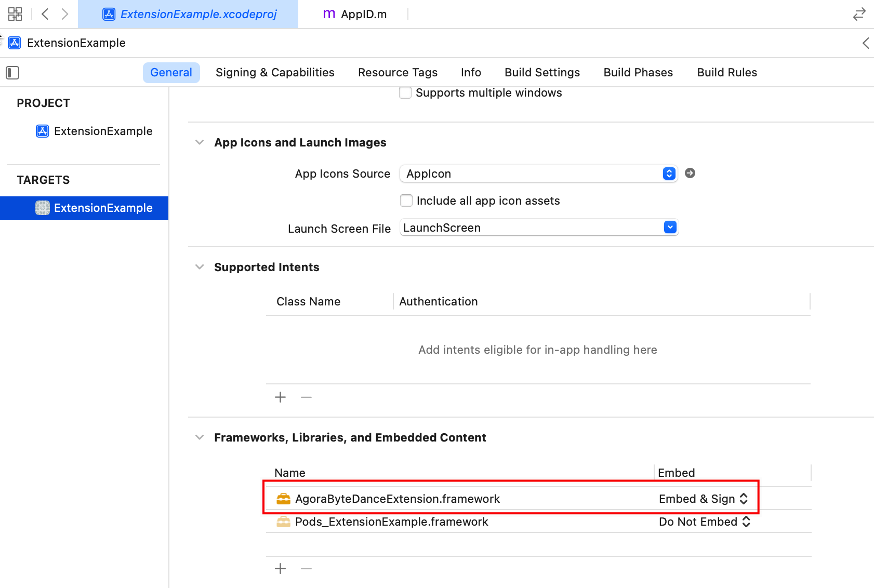Screen dimensions: 874x588
Task: Click the ExtensionExample breadcrumb project icon
Action: 15,43
